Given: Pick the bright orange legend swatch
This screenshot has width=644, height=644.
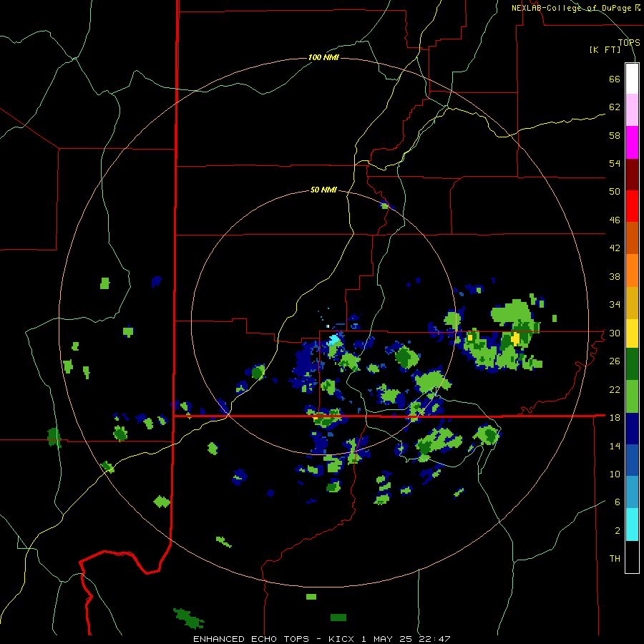Looking at the screenshot, I should 632,270.
